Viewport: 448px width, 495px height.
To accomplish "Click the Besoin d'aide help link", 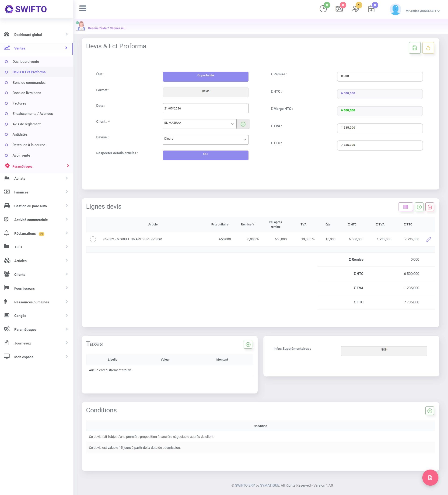I will tap(108, 28).
